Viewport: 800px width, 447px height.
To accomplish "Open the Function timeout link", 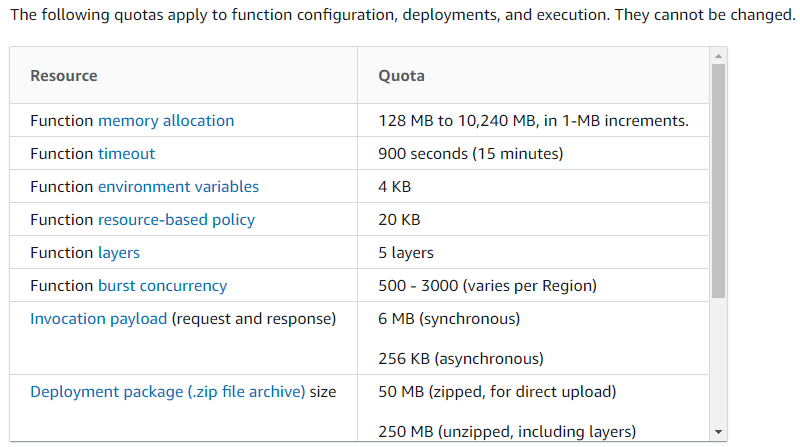I will (126, 154).
